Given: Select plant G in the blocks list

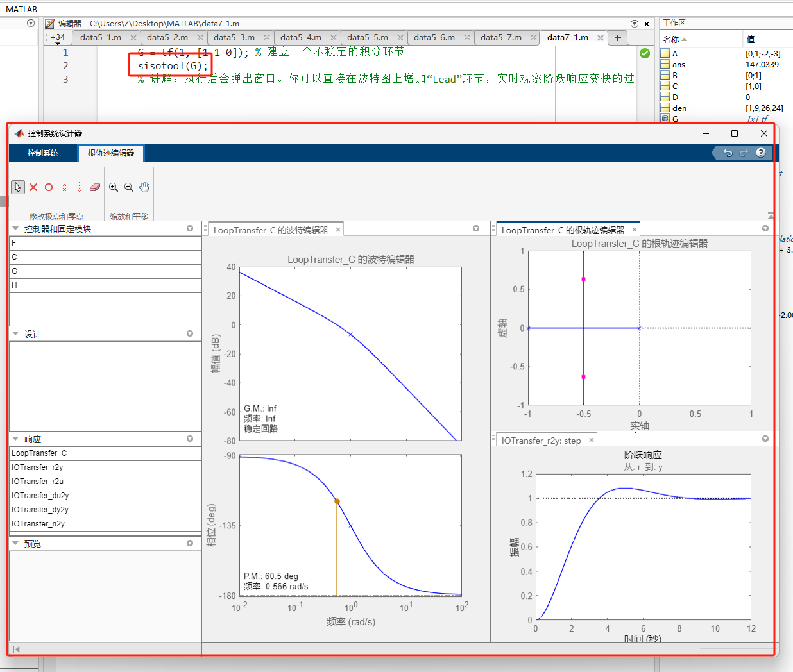Looking at the screenshot, I should [105, 271].
